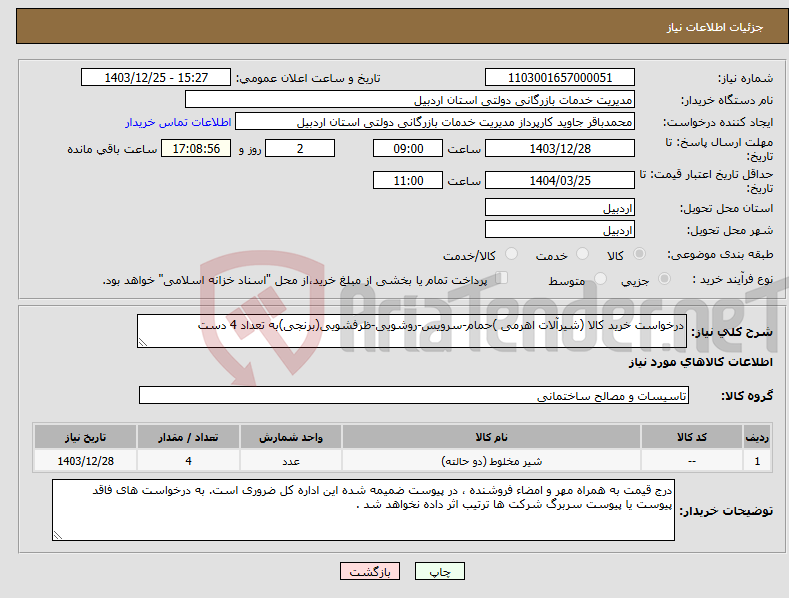
Task: Select the خدمت radio button
Action: 582,254
